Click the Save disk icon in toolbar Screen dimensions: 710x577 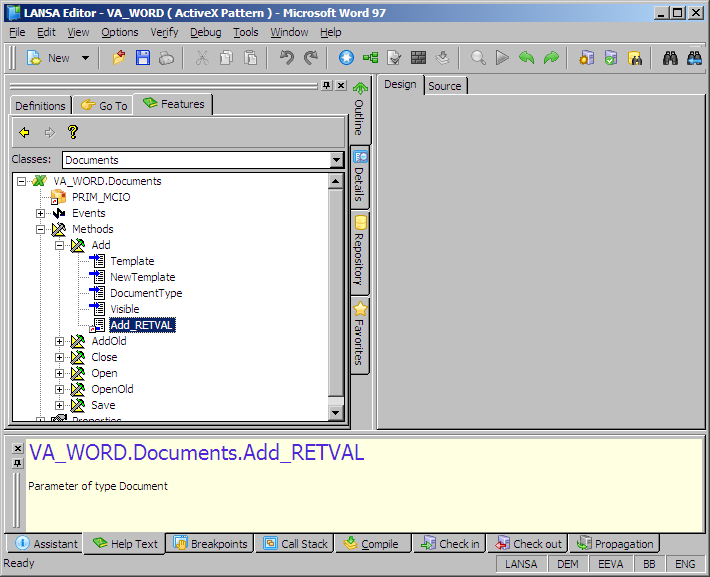point(143,58)
